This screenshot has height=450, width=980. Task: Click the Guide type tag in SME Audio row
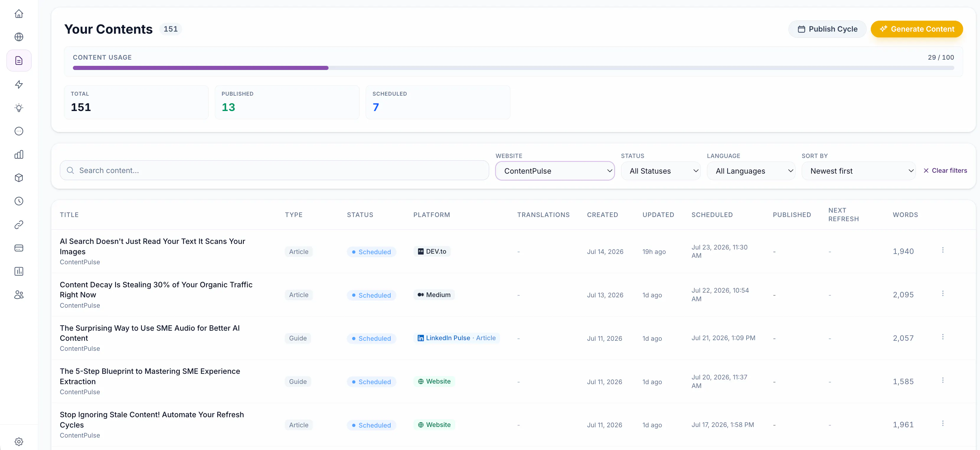298,338
